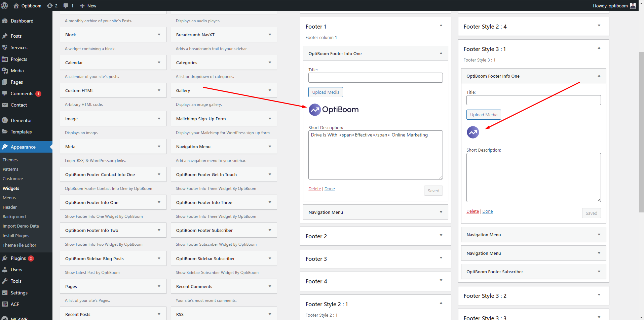The image size is (644, 320).
Task: Click the updates icon in admin bar
Action: [x=50, y=6]
